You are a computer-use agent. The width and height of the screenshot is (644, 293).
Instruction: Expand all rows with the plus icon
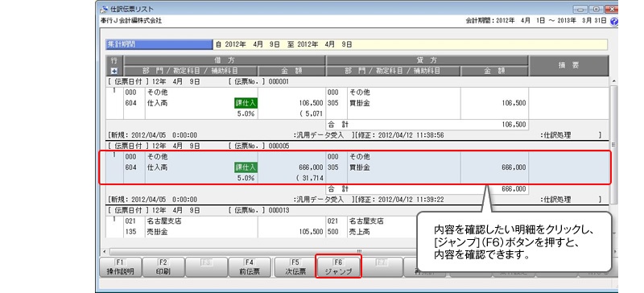click(114, 71)
